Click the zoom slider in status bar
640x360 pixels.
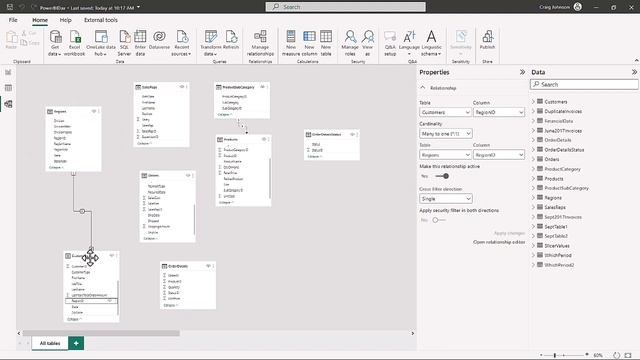(564, 355)
